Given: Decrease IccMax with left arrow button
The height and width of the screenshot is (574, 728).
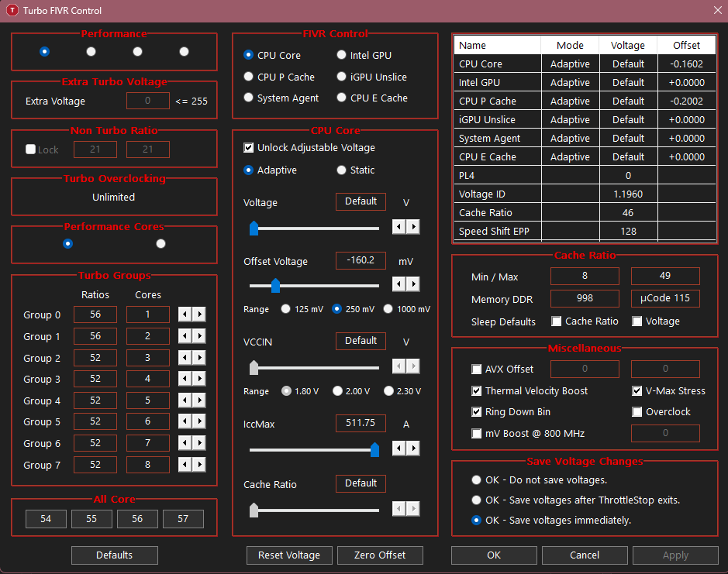Looking at the screenshot, I should pos(399,449).
